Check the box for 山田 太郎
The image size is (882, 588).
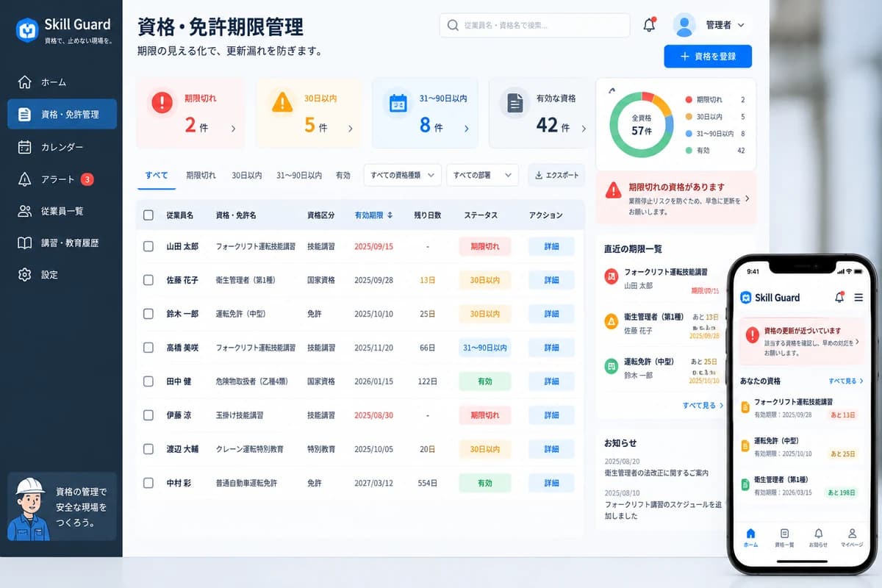click(148, 246)
